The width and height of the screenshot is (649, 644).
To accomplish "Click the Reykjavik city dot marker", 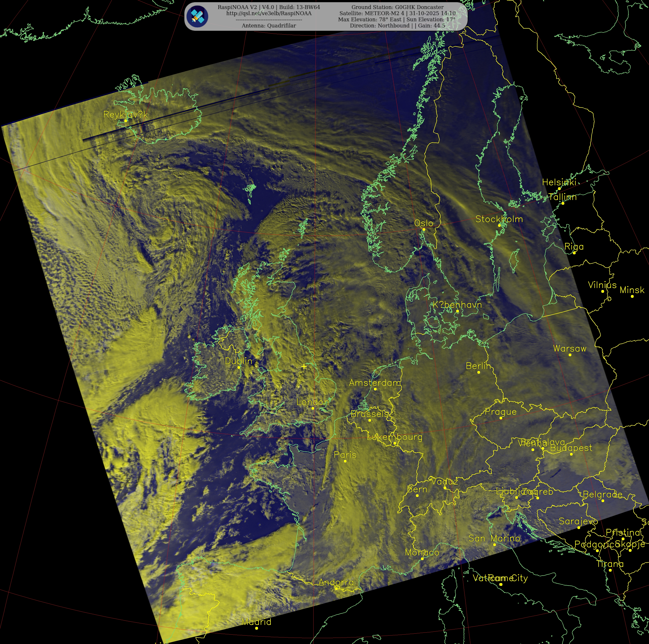I will coord(126,121).
